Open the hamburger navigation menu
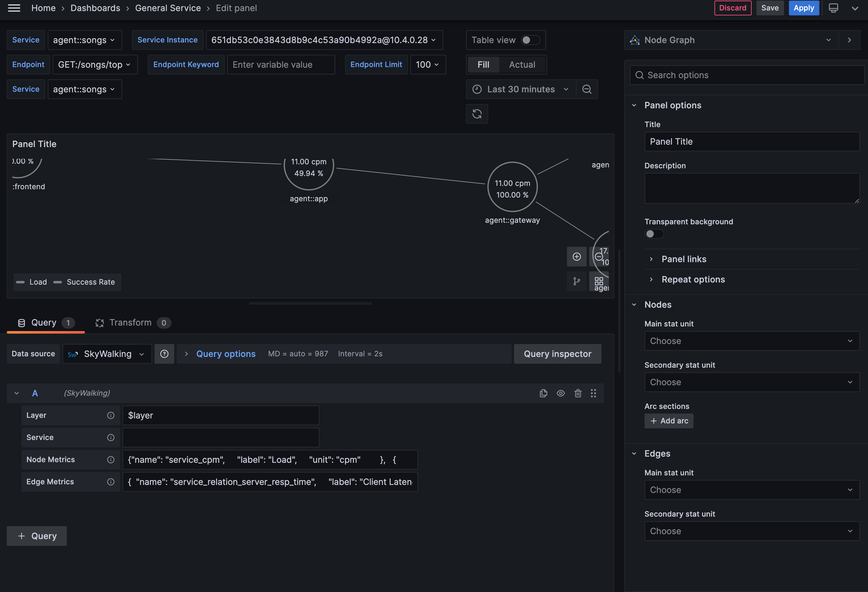868x592 pixels. coord(14,8)
